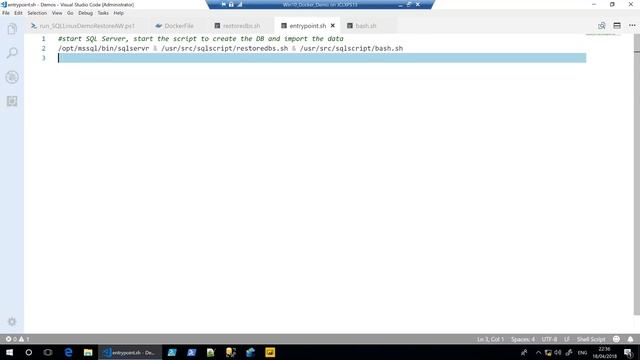Open the Debug menu
Screen dimensions: 640x360
[x=85, y=13]
